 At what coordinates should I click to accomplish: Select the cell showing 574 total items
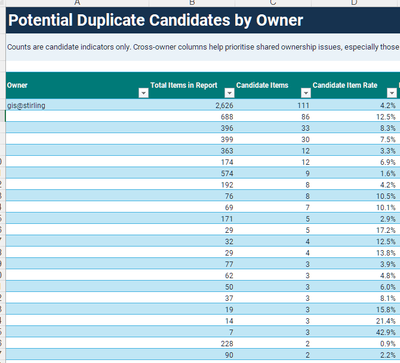192,173
